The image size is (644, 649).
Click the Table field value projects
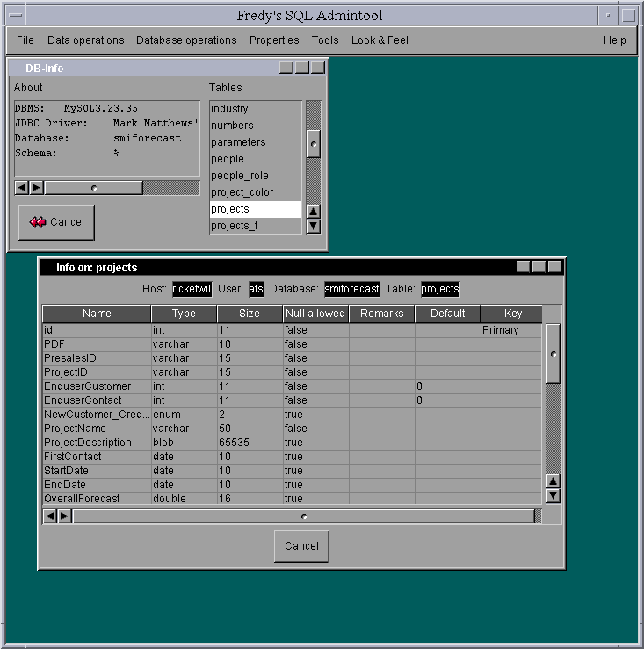tap(440, 289)
